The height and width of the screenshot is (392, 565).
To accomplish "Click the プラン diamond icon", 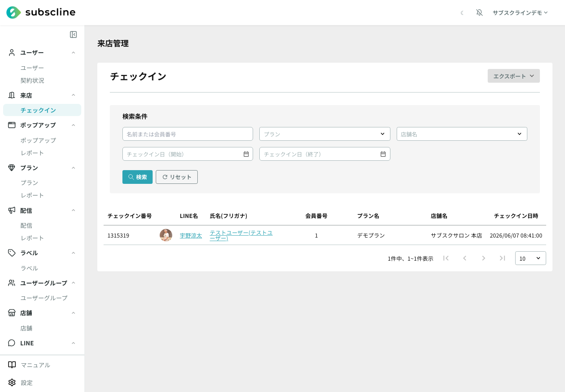I will pyautogui.click(x=12, y=168).
